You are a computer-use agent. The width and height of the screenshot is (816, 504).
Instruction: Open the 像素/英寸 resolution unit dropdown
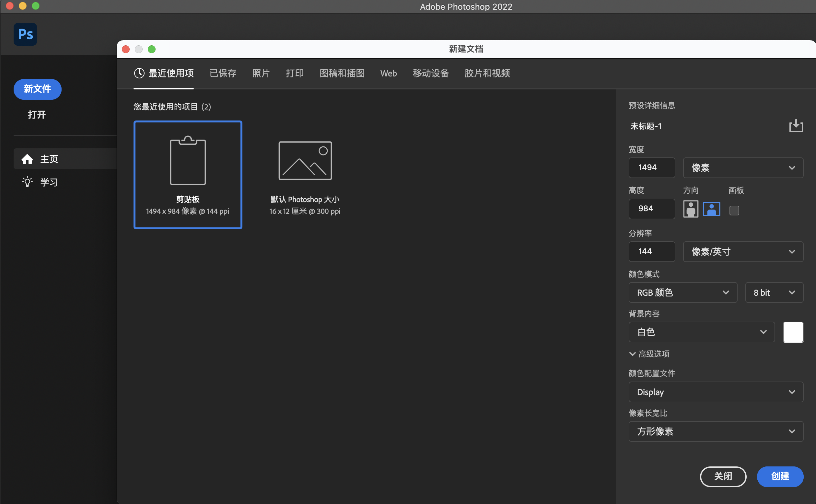point(743,252)
